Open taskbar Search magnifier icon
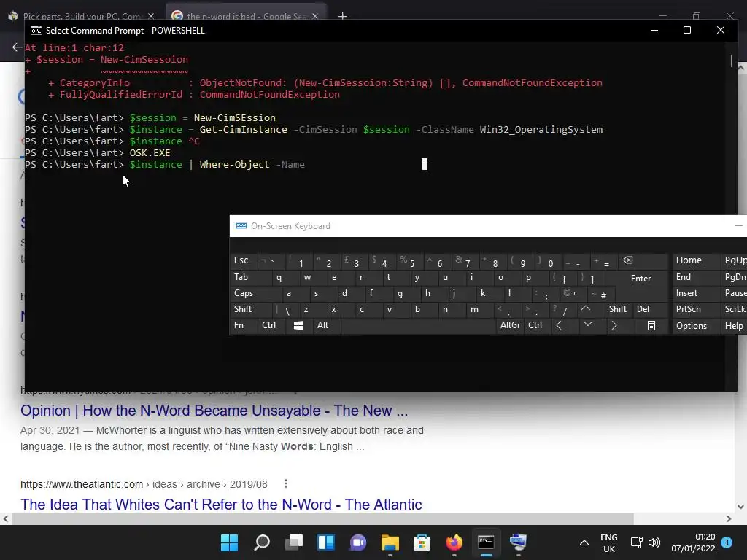This screenshot has width=747, height=560. click(262, 542)
